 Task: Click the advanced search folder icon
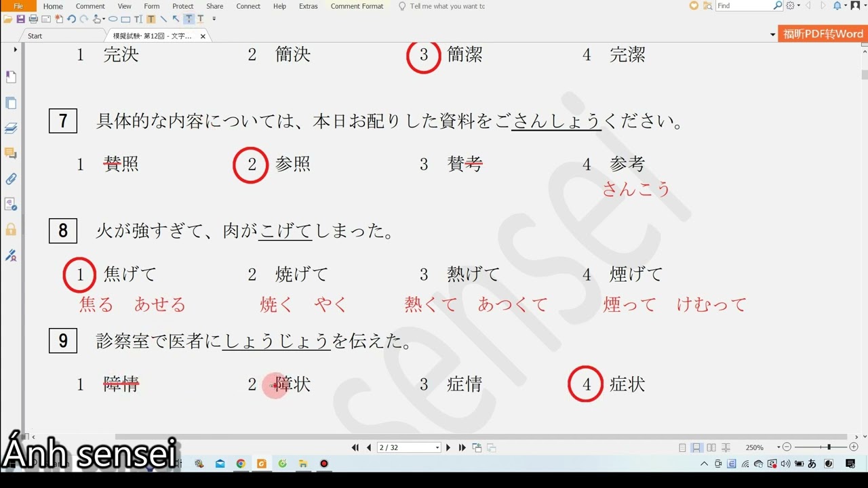[708, 5]
